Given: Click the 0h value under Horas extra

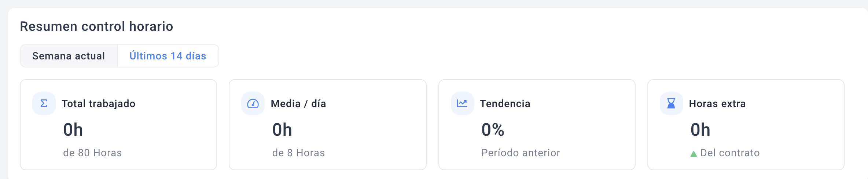Looking at the screenshot, I should pos(700,130).
